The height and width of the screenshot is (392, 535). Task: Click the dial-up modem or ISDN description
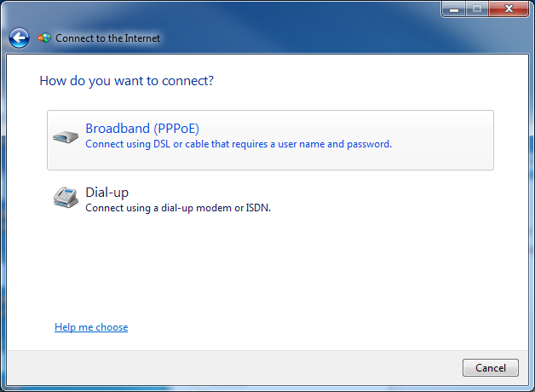point(178,208)
